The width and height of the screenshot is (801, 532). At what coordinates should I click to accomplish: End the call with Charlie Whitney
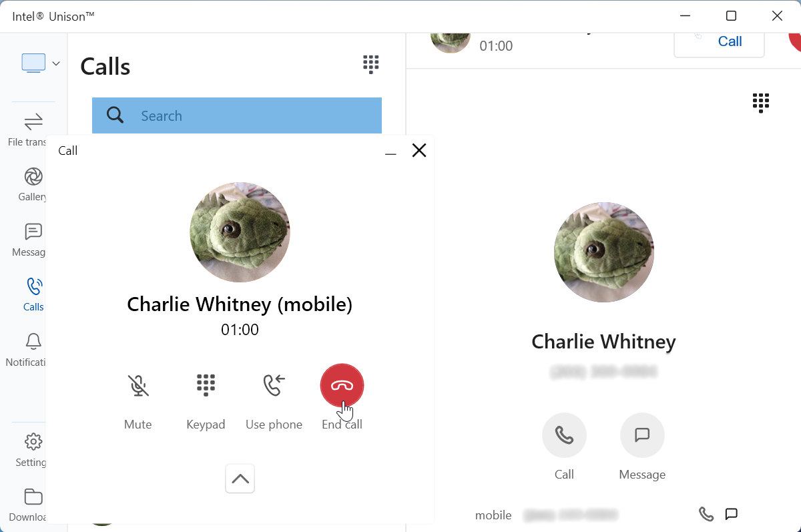[x=342, y=385]
